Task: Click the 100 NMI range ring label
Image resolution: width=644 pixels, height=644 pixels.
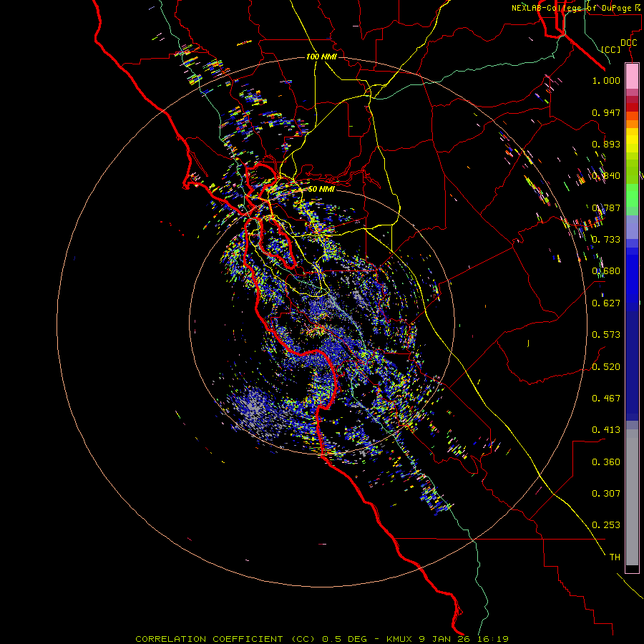Action: pyautogui.click(x=321, y=57)
